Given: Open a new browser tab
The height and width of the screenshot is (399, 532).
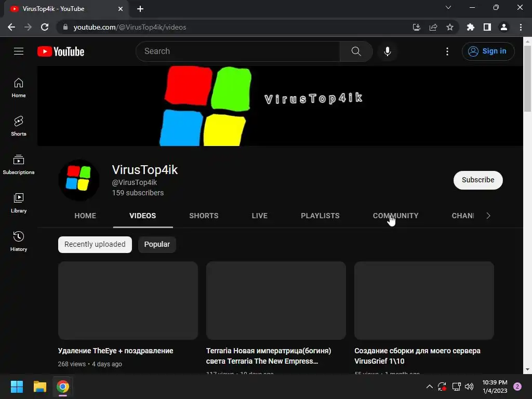Looking at the screenshot, I should pyautogui.click(x=140, y=9).
